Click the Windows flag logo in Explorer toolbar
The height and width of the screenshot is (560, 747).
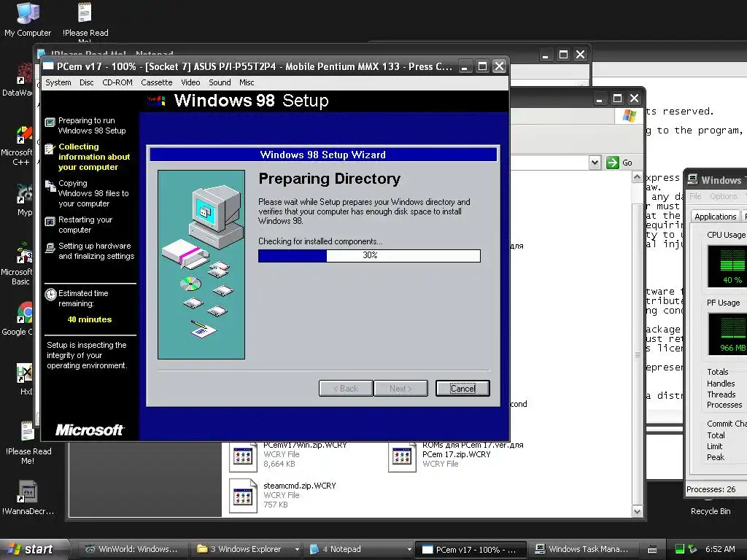pyautogui.click(x=630, y=116)
